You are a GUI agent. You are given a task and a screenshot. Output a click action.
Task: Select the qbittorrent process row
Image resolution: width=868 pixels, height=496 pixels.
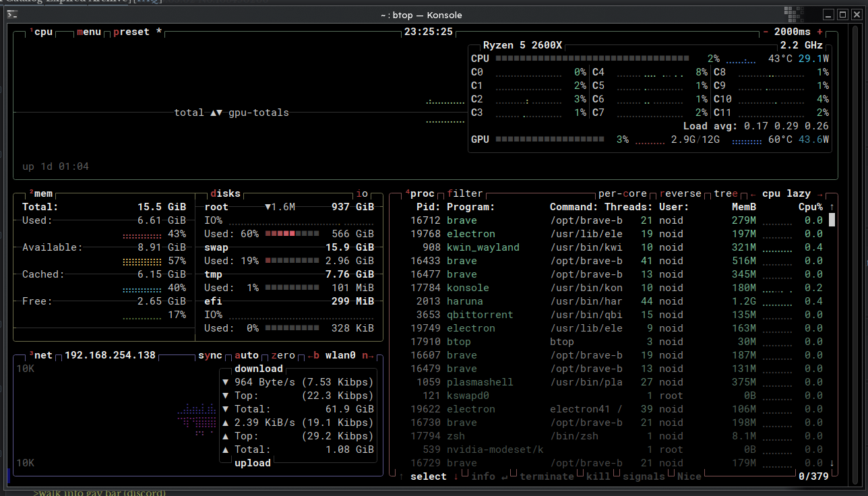pos(617,315)
